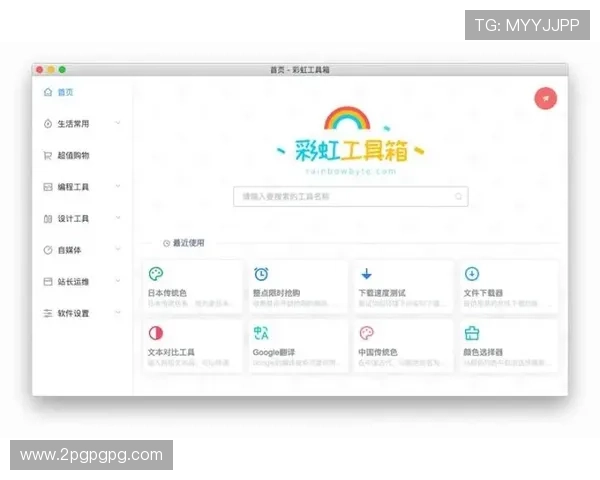Click the 软件设置 sliders icon
600x480 pixels.
point(48,313)
